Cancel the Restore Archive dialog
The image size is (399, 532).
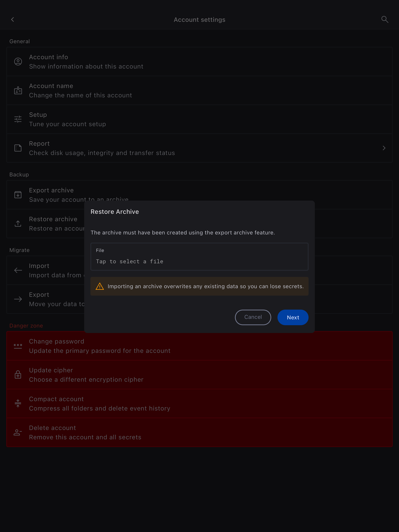(x=253, y=317)
